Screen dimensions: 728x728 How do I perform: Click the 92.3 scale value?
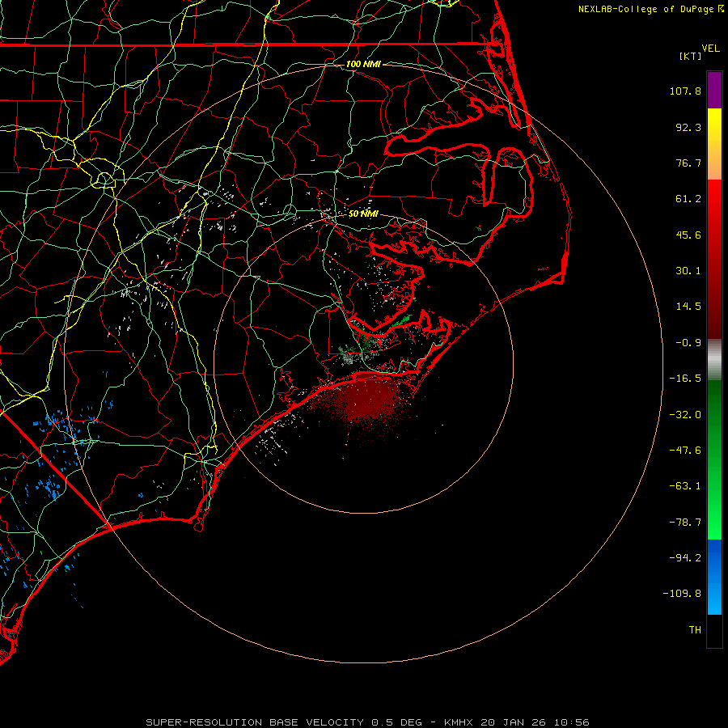click(x=688, y=127)
